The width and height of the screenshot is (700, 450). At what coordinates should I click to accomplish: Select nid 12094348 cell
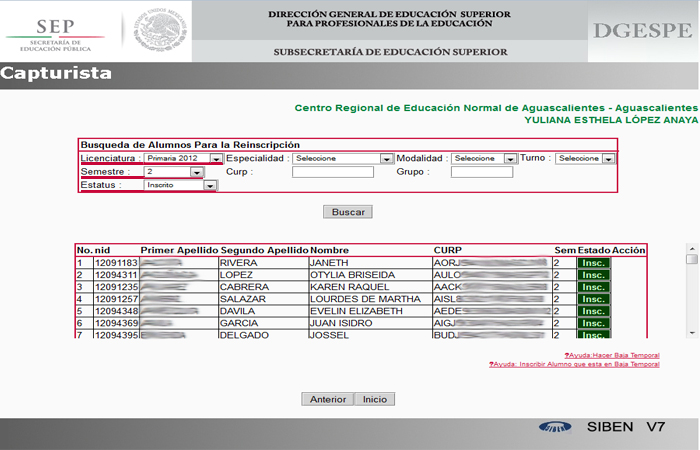116,311
